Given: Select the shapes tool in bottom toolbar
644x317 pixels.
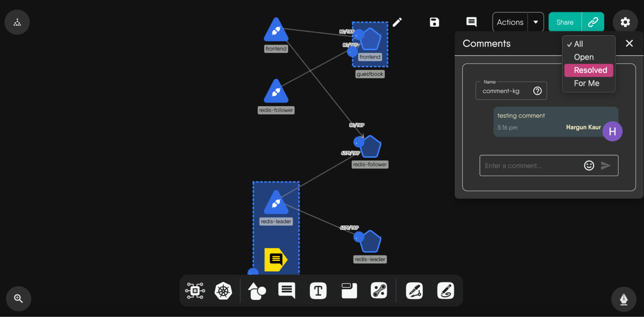Looking at the screenshot, I should 257,291.
